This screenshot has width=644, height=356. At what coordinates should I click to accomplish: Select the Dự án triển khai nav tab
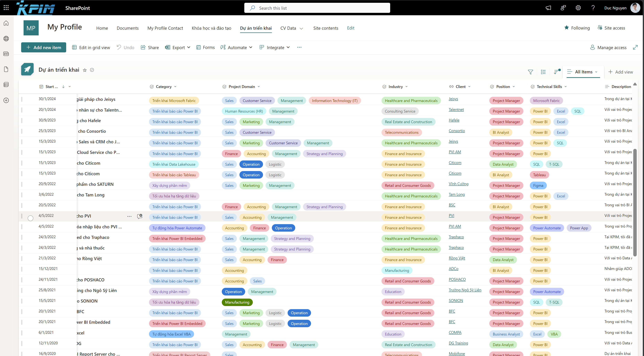click(256, 28)
